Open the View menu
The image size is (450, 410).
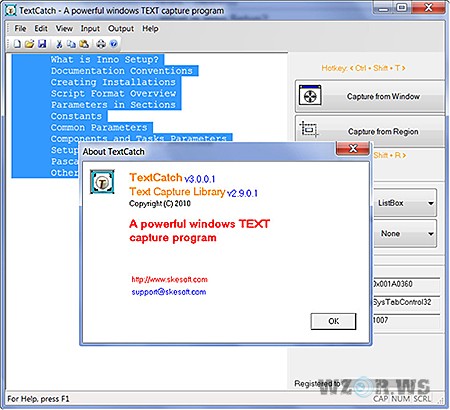click(64, 29)
